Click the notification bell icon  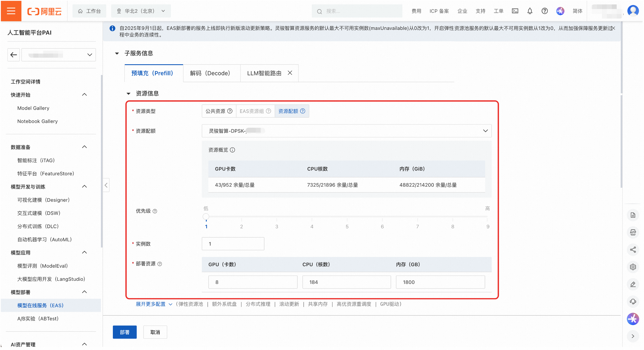(x=530, y=11)
